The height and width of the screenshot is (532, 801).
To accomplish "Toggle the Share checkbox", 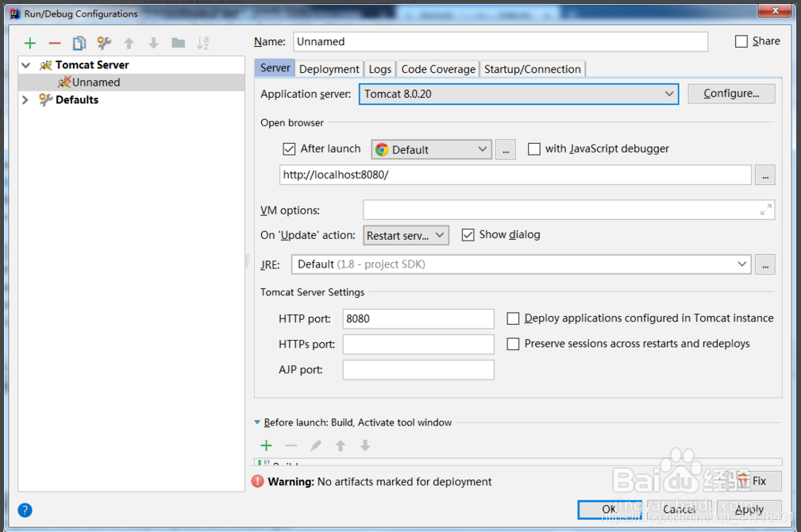I will tap(741, 41).
